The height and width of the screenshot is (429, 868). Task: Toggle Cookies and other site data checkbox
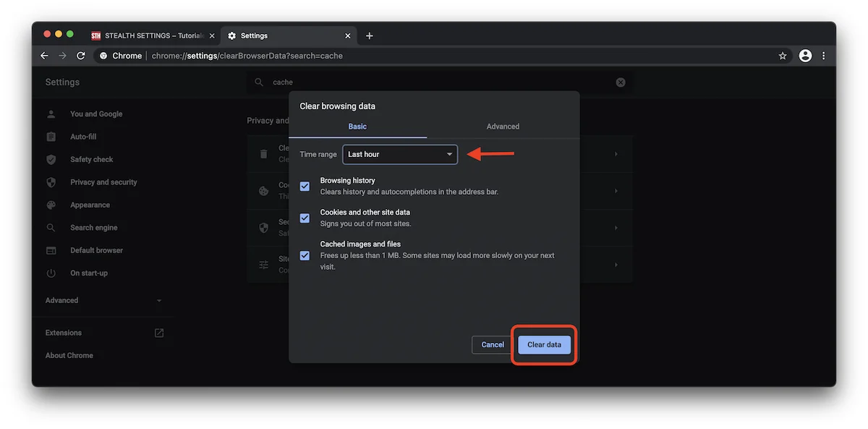tap(305, 218)
